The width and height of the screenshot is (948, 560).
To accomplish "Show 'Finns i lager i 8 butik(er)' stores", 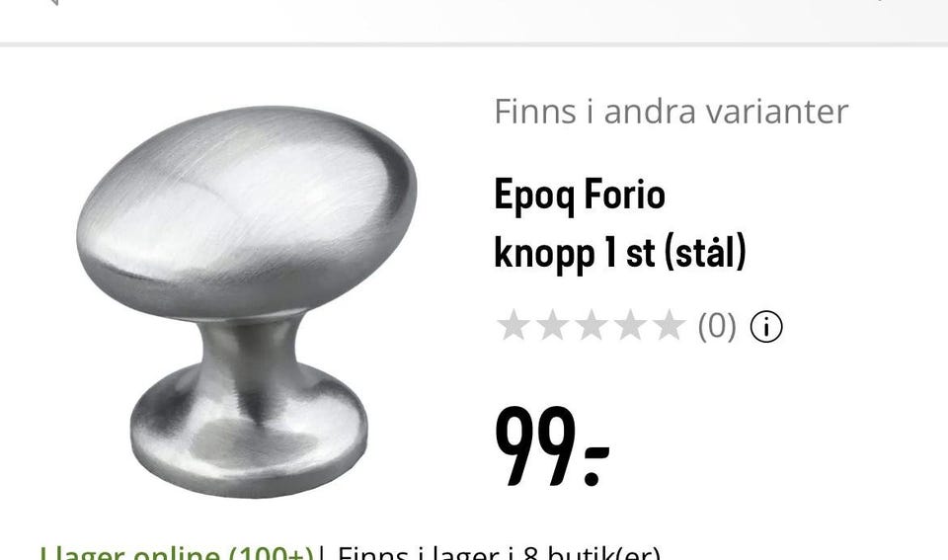I will pyautogui.click(x=499, y=553).
